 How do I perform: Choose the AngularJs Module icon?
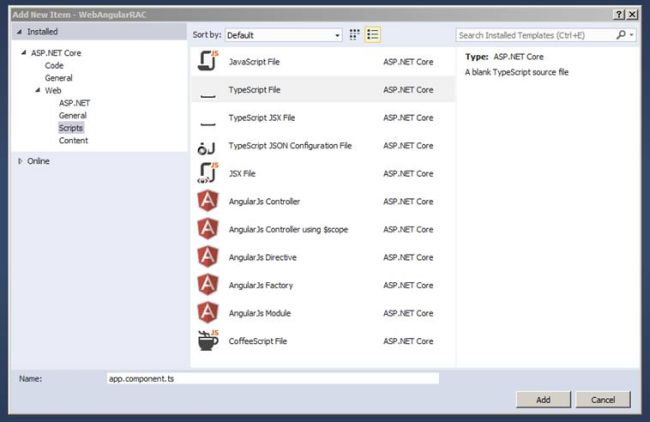click(208, 313)
